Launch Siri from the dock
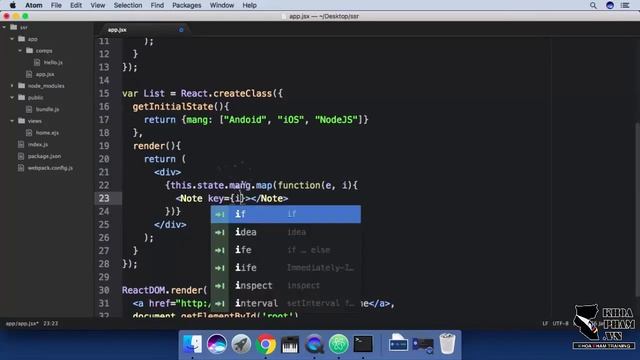Viewport: 640px width, 360px height. click(x=217, y=344)
